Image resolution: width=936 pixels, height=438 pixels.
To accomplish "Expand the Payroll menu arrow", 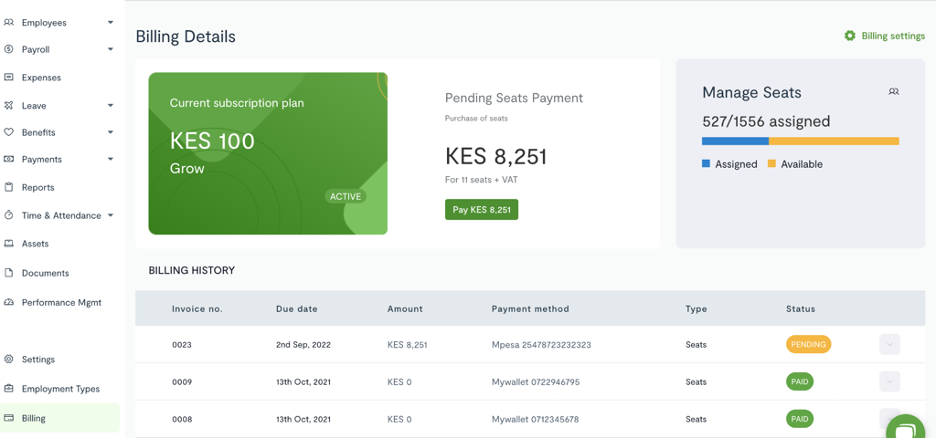I will 110,50.
